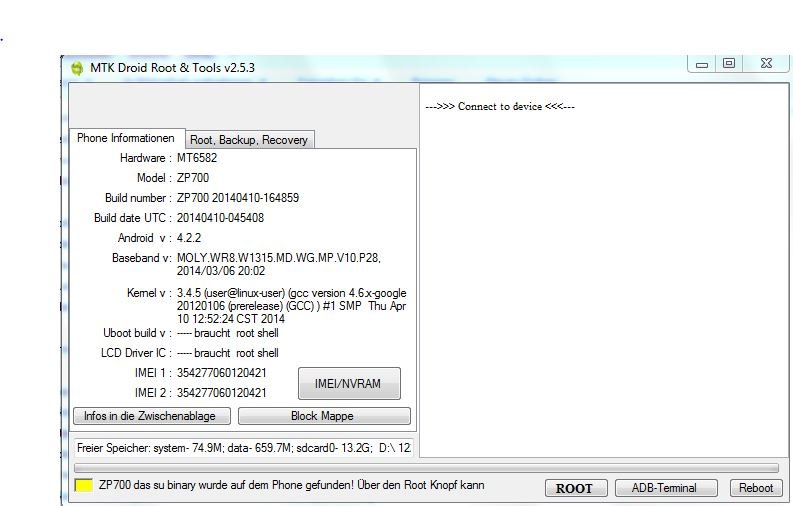Reboot the phone with Reboot button

756,488
